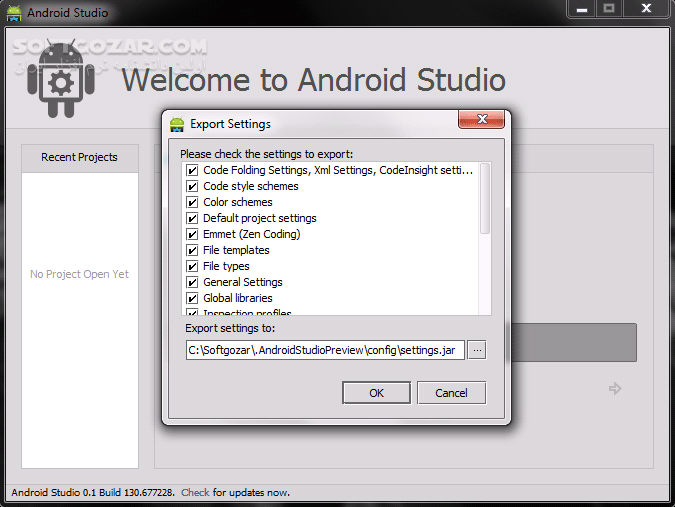Click the Recent Projects header
This screenshot has width=675, height=507.
pos(80,158)
